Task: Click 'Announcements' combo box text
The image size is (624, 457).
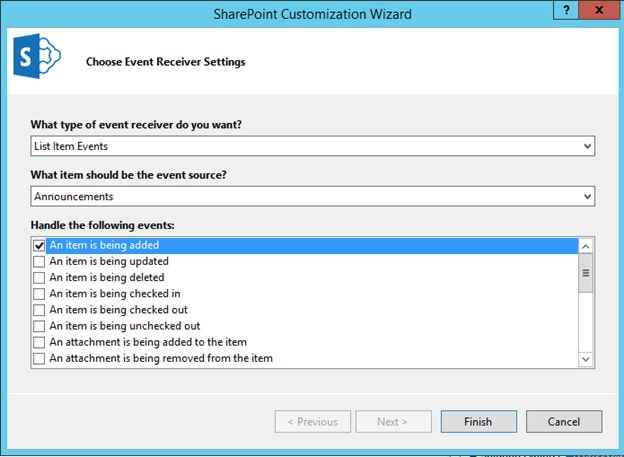Action: click(x=74, y=196)
